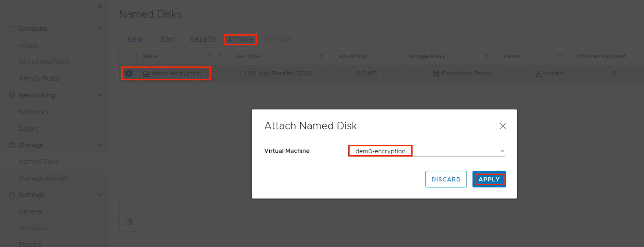This screenshot has height=247, width=644.
Task: Click the ATTACH toolbar action
Action: [x=240, y=39]
